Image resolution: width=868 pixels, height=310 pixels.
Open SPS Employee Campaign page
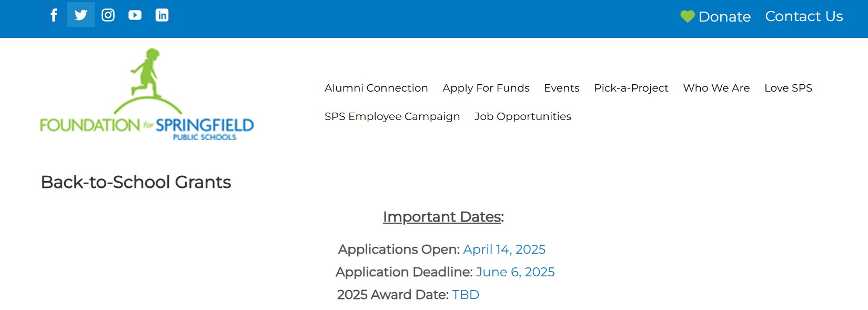click(392, 116)
